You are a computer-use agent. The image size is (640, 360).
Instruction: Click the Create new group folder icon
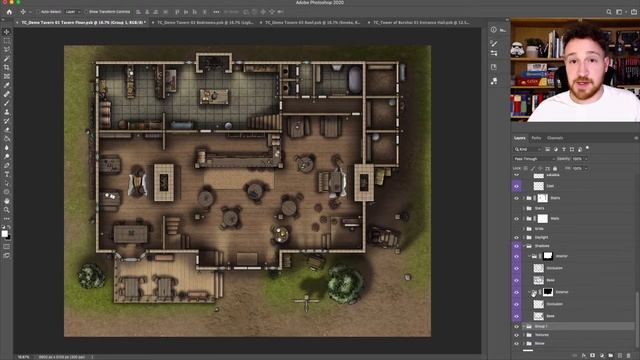tap(611, 356)
